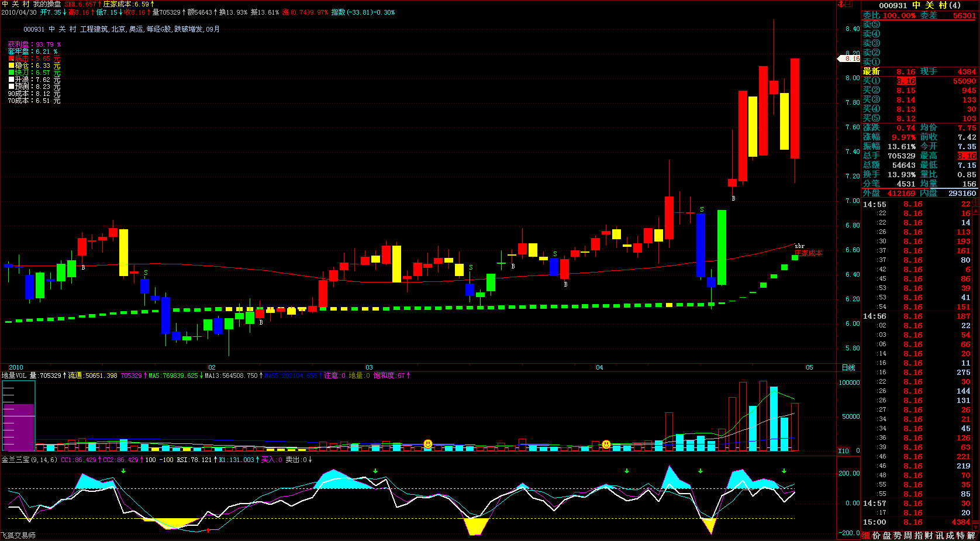980x541 pixels.
Task: Click the green 快刀 legend square
Action: click(11, 73)
